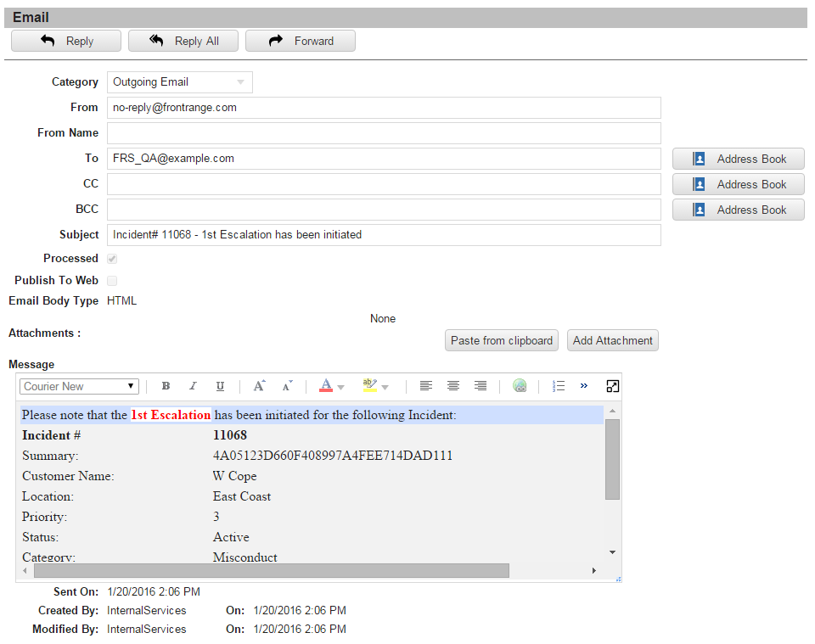Enable the Publish To Web checkbox
The height and width of the screenshot is (644, 815).
point(112,281)
